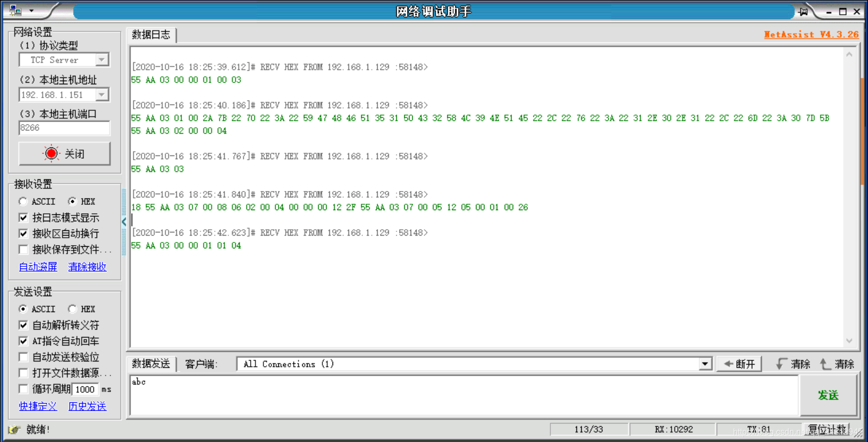Enable 循环周期 checkbox
Image resolution: width=868 pixels, height=442 pixels.
tap(23, 389)
